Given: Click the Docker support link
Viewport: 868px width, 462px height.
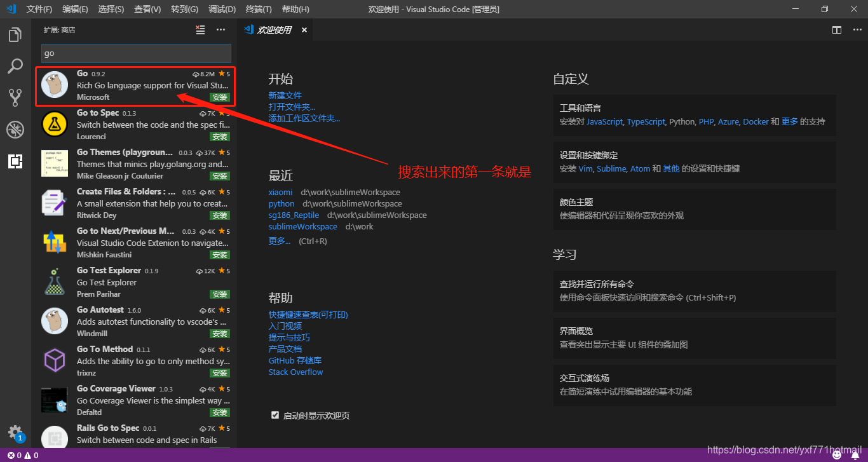Looking at the screenshot, I should click(756, 121).
